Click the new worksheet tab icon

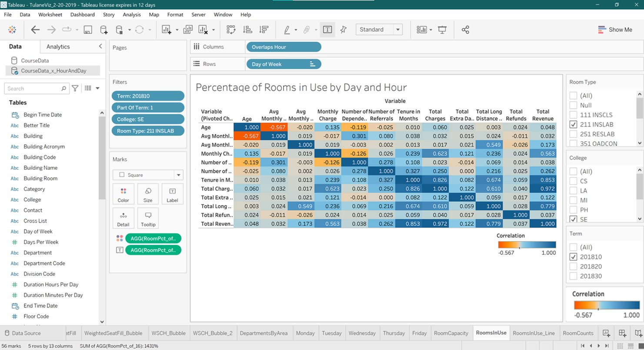pyautogui.click(x=606, y=333)
